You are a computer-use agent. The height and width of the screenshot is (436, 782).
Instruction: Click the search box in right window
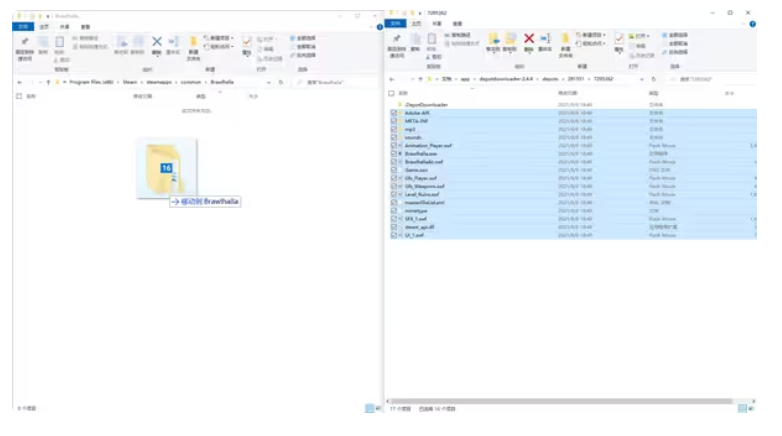click(x=712, y=78)
